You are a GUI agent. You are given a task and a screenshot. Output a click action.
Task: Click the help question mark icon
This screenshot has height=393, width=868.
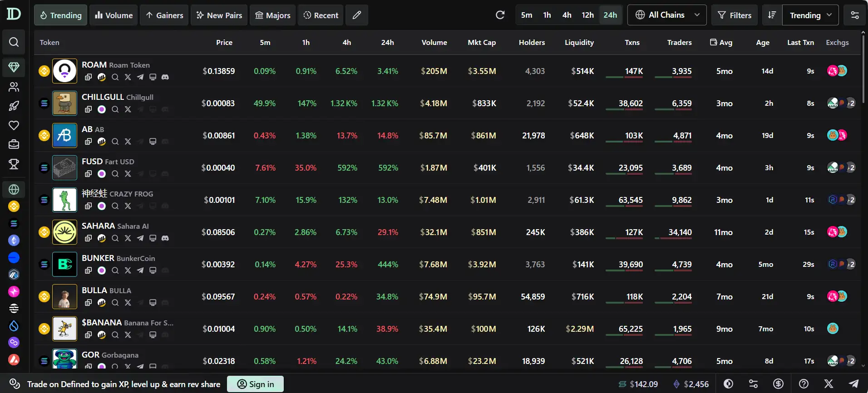[x=804, y=384]
